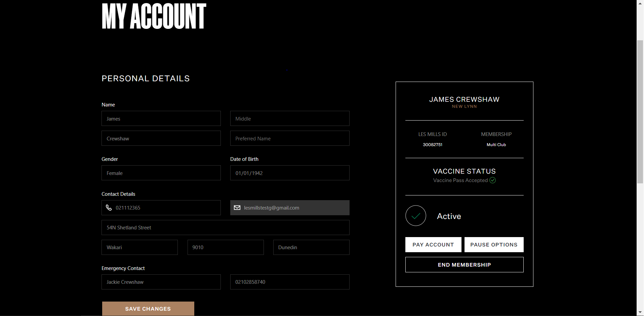This screenshot has height=316, width=644.
Task: Click the LES MILLS ID label
Action: tap(433, 134)
